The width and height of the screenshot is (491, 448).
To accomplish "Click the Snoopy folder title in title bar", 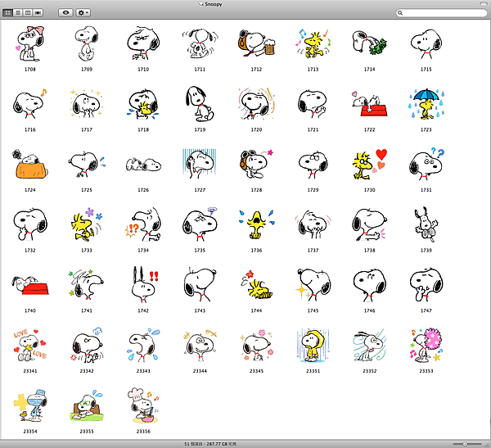I will click(214, 4).
